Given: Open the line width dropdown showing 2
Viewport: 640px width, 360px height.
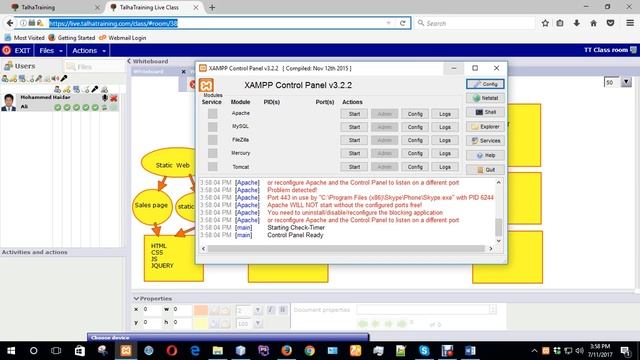Looking at the screenshot, I should click(x=258, y=310).
